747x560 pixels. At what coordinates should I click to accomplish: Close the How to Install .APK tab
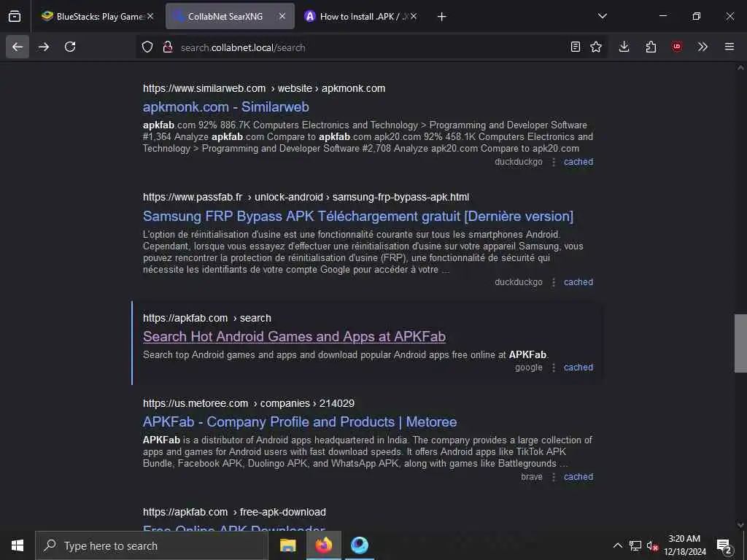(x=414, y=16)
